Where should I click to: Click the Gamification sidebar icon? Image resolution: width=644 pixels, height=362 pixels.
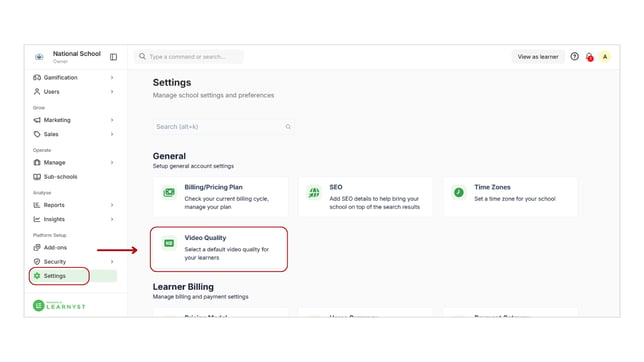pyautogui.click(x=37, y=77)
